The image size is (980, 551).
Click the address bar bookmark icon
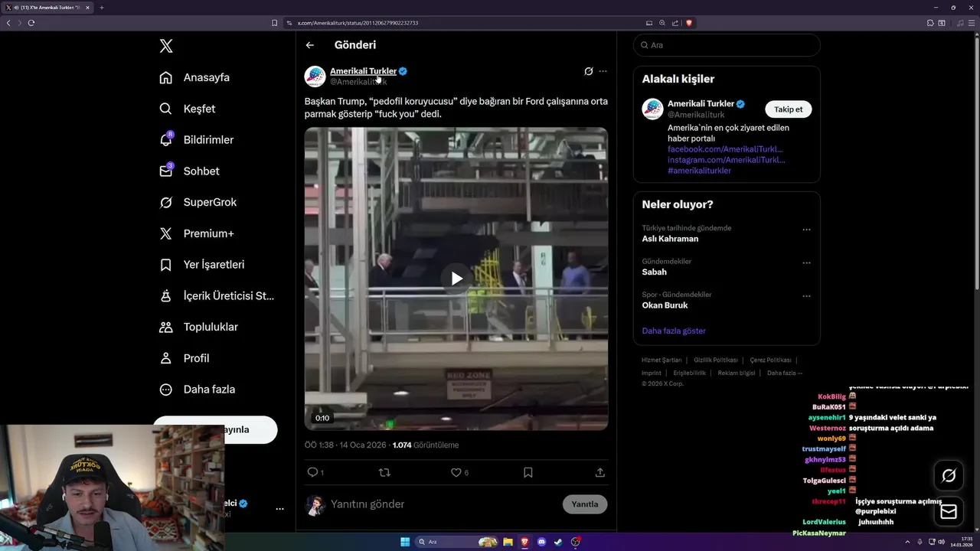coord(274,23)
